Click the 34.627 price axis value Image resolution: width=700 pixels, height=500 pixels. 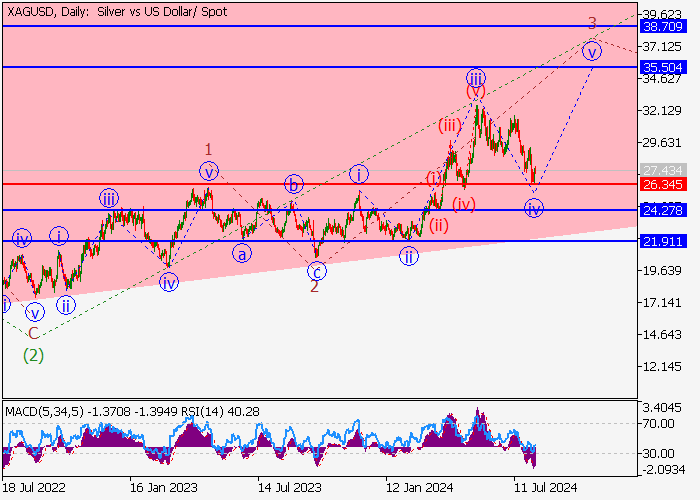[x=662, y=79]
